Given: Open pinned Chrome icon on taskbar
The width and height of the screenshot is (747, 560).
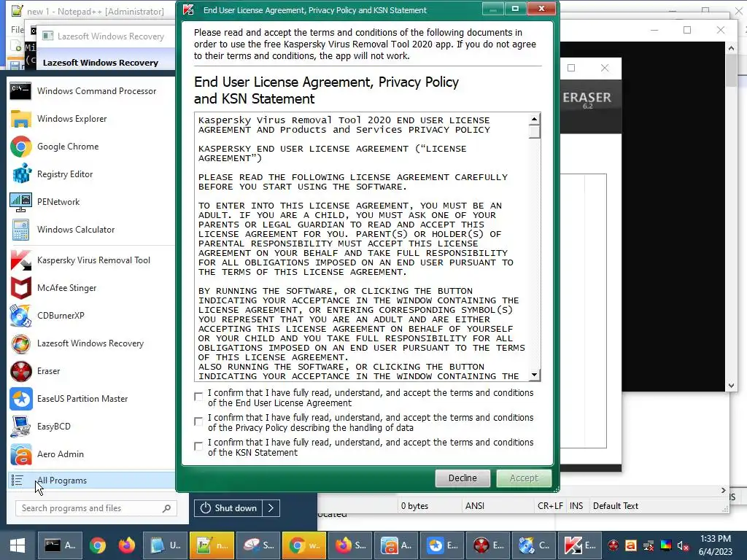Looking at the screenshot, I should 98,545.
